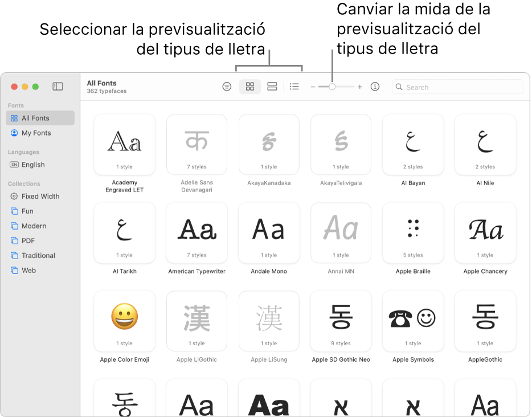
Task: Select the Annai MN font card
Action: pos(341,234)
